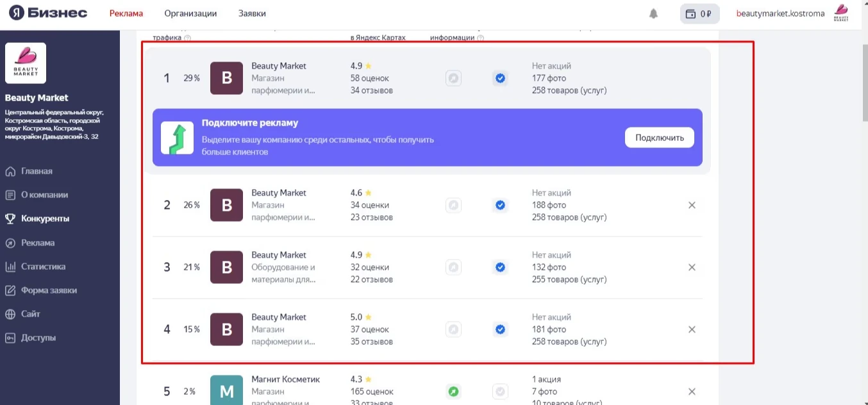The image size is (868, 405).
Task: Click Подключите рекламу banner heading
Action: pos(250,123)
